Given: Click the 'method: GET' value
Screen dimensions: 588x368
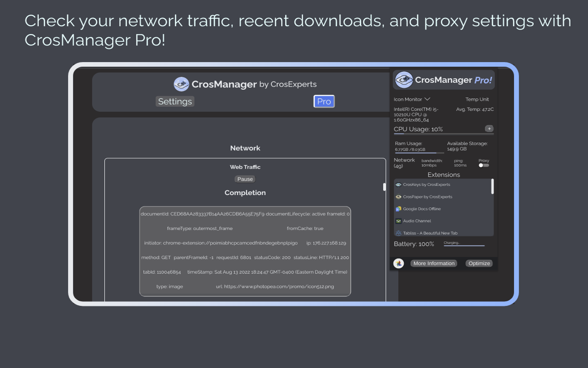Looking at the screenshot, I should point(156,258).
